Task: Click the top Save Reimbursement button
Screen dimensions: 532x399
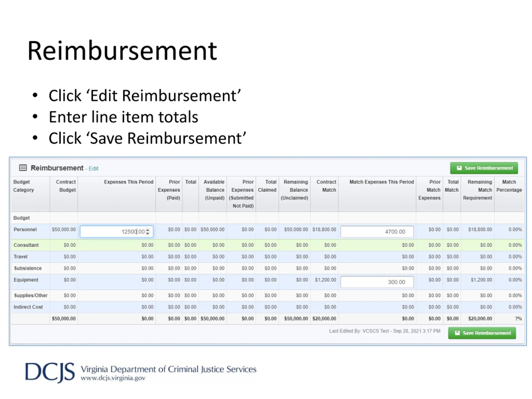Action: pos(484,168)
